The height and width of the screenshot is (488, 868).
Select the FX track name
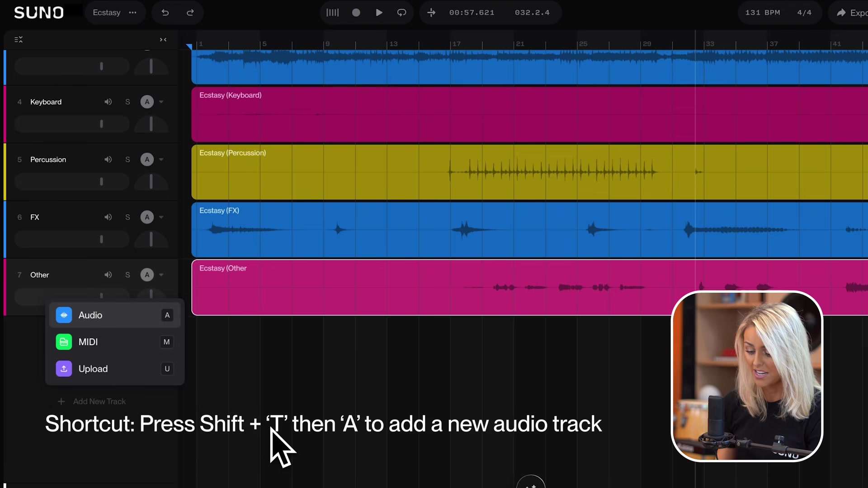(35, 217)
